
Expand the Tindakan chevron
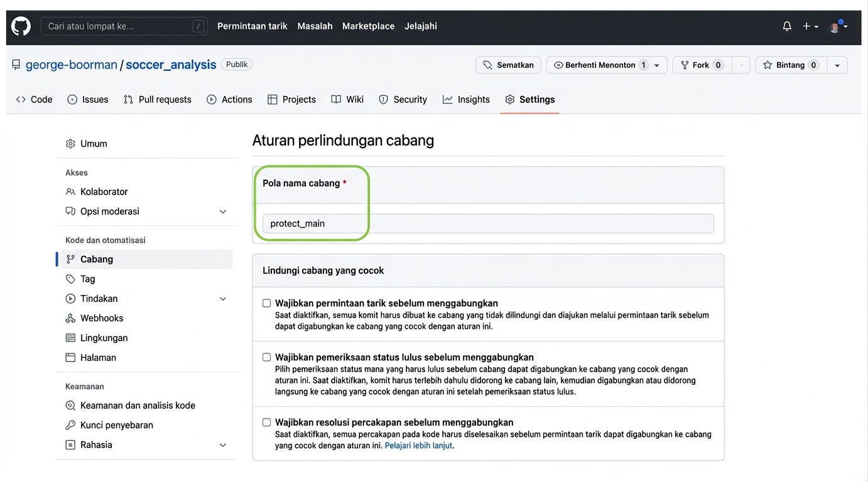pos(223,299)
